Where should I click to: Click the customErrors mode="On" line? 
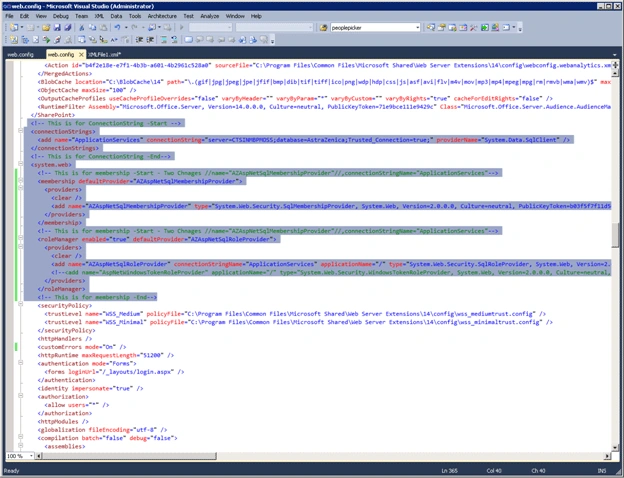coord(82,347)
